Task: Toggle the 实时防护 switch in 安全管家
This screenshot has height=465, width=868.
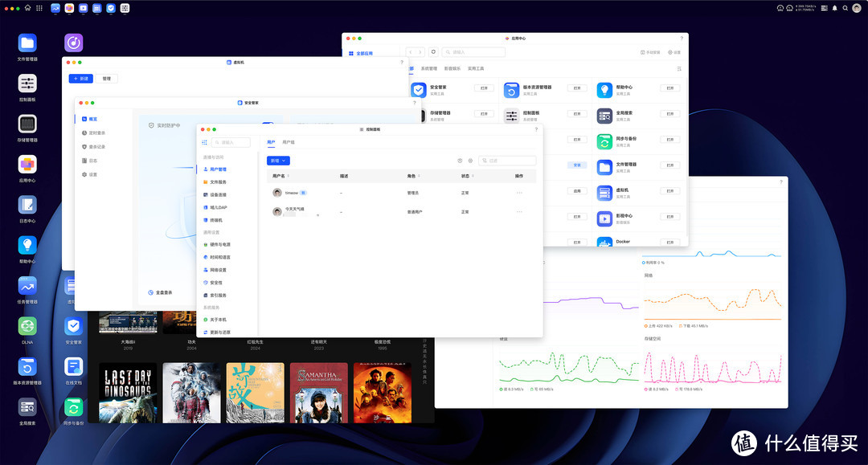Action: [268, 125]
